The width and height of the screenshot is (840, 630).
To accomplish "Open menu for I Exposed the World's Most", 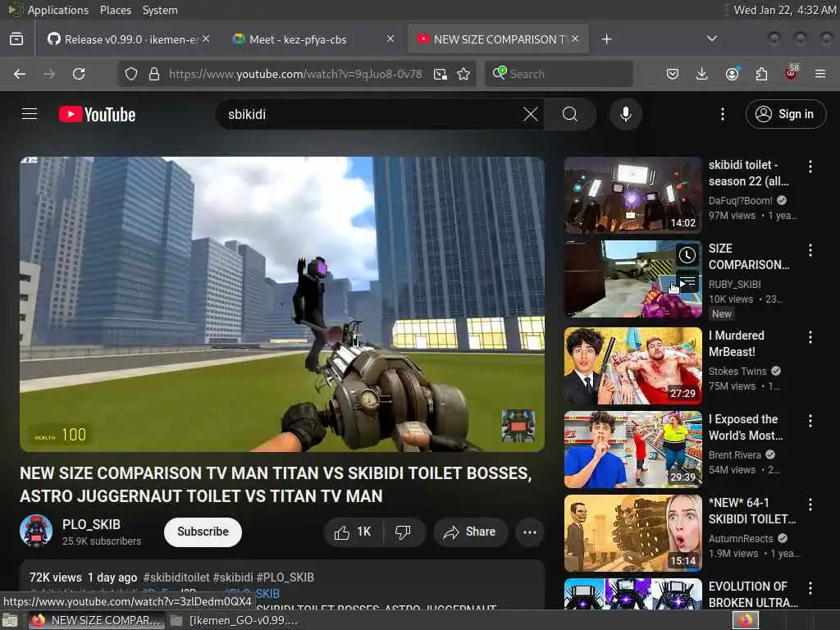I will click(x=810, y=421).
